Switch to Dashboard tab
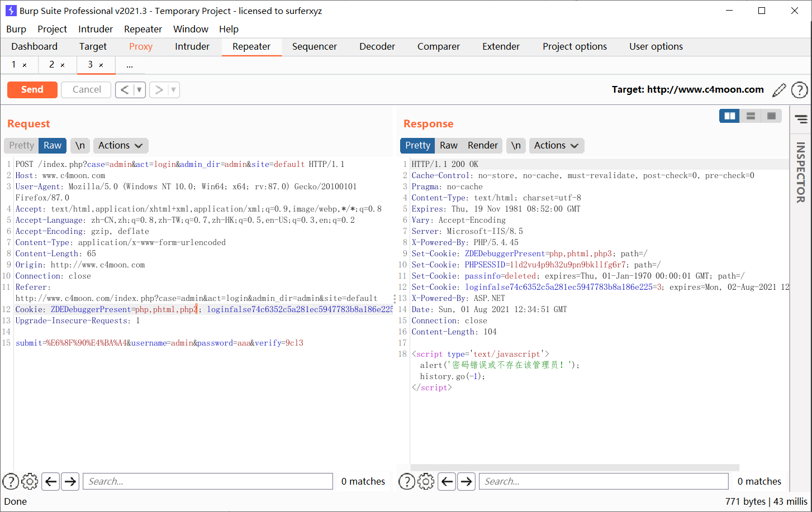 (x=35, y=47)
